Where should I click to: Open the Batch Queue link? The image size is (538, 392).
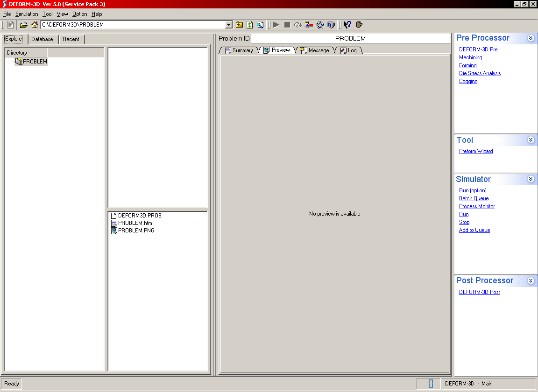click(x=474, y=198)
